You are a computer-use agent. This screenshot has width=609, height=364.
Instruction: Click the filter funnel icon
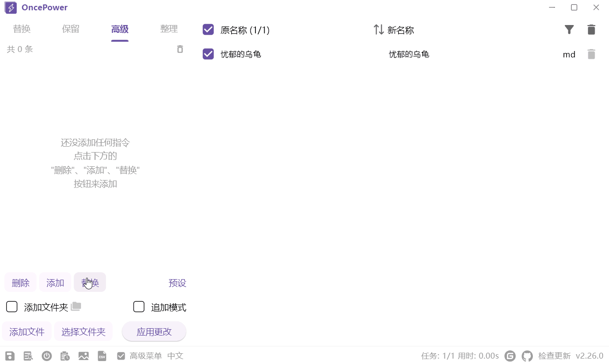(x=569, y=30)
